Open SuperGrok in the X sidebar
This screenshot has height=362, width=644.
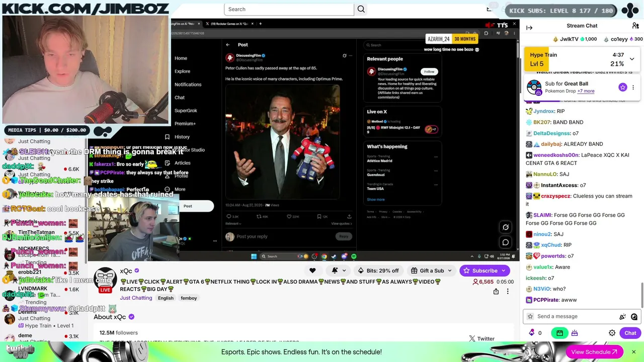pos(186,111)
